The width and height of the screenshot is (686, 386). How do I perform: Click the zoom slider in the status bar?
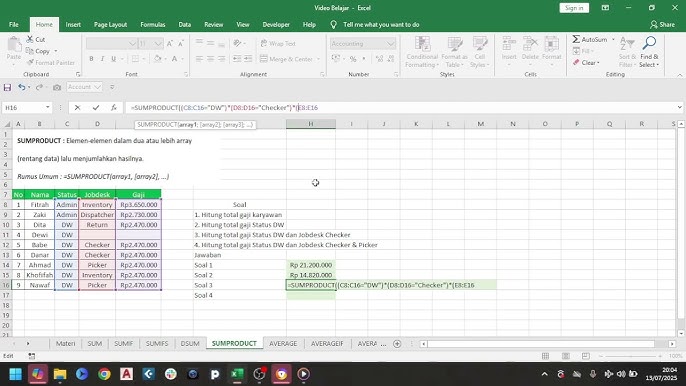point(630,356)
